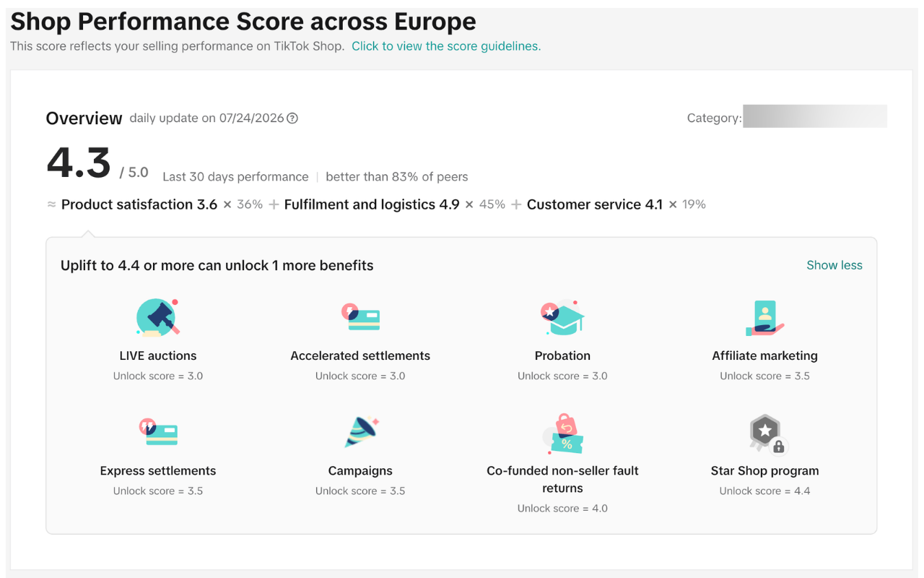The image size is (924, 578).
Task: Click the "Probation" label
Action: [562, 355]
